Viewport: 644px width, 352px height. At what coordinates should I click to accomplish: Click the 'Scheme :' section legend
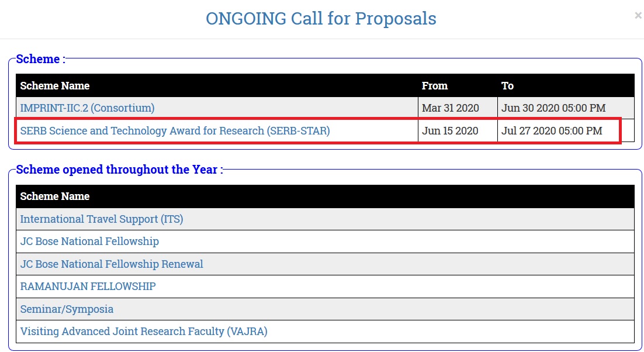pos(41,59)
